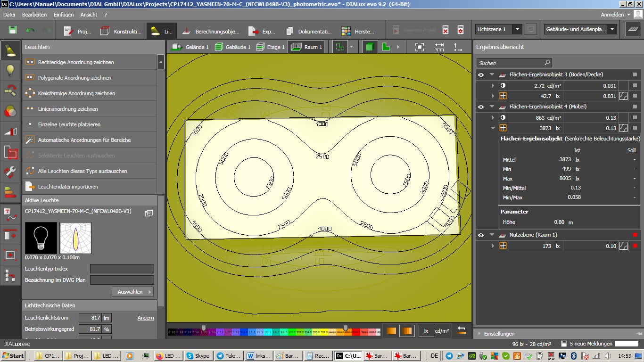
Task: Click the false color scale bar
Action: click(274, 332)
